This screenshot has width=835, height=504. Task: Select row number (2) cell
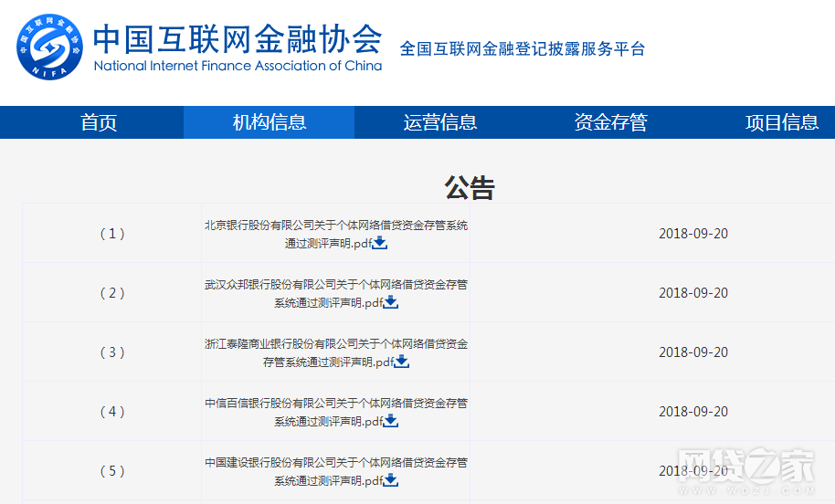tap(112, 293)
